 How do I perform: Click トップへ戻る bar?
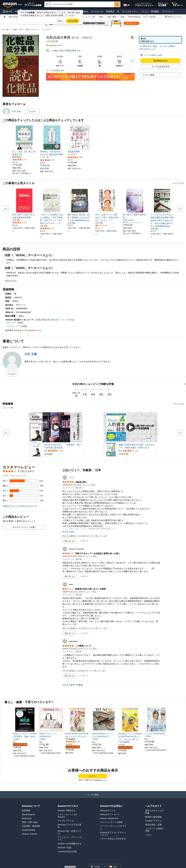pyautogui.click(x=93, y=795)
